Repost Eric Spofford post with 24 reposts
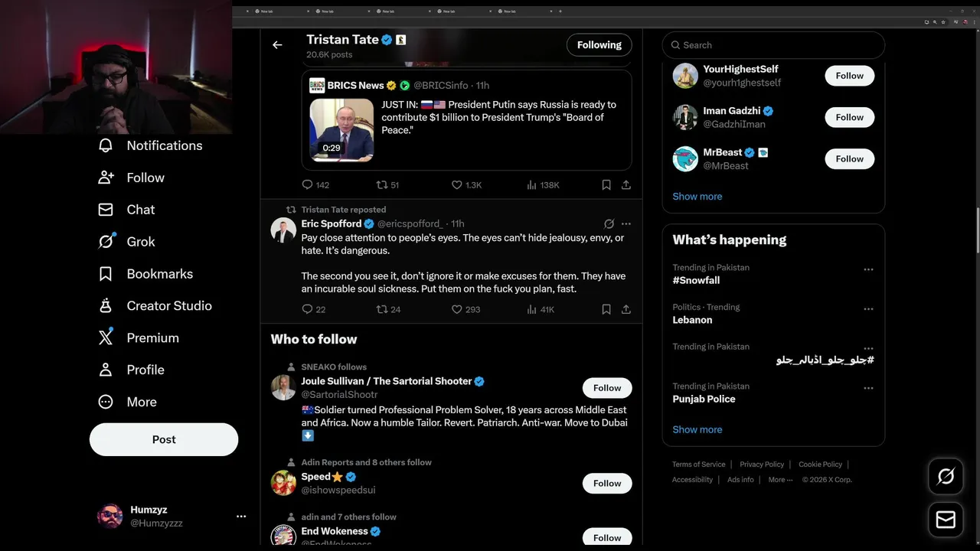This screenshot has height=551, width=980. [x=388, y=310]
